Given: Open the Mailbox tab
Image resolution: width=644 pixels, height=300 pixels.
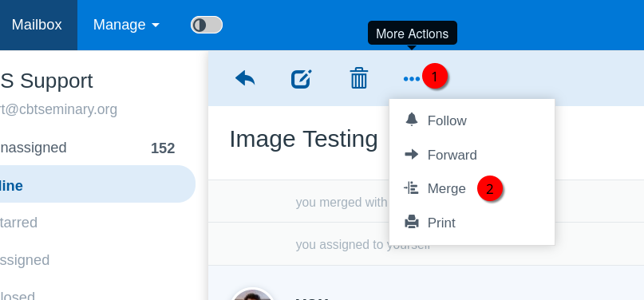Looking at the screenshot, I should (37, 25).
